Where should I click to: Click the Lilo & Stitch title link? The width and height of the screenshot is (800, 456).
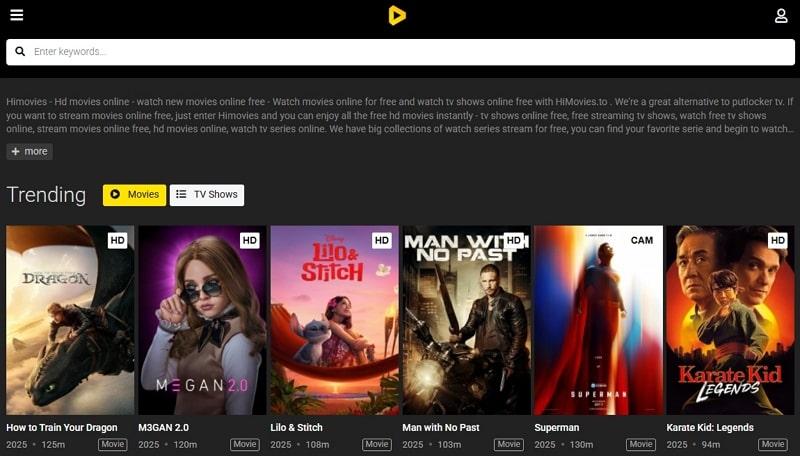click(x=296, y=427)
